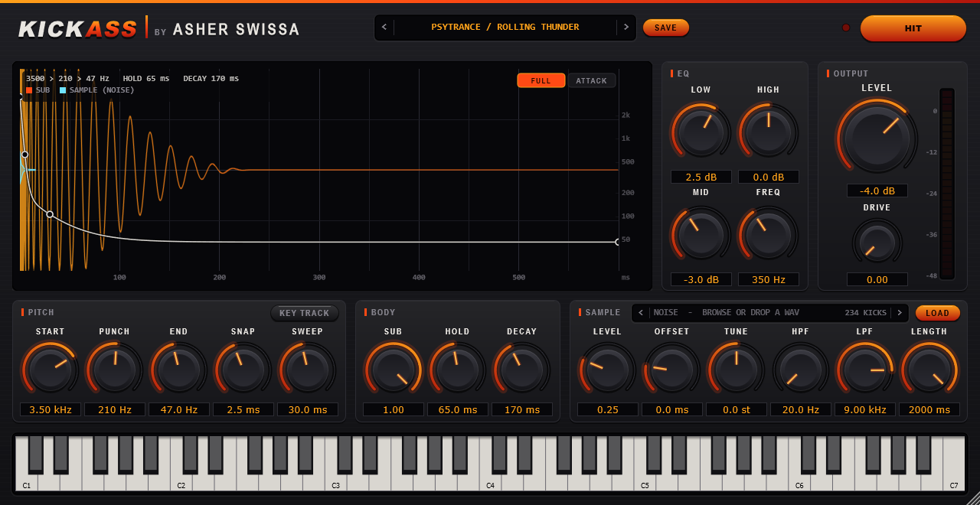Save the current preset
The width and height of the screenshot is (980, 505).
tap(666, 28)
